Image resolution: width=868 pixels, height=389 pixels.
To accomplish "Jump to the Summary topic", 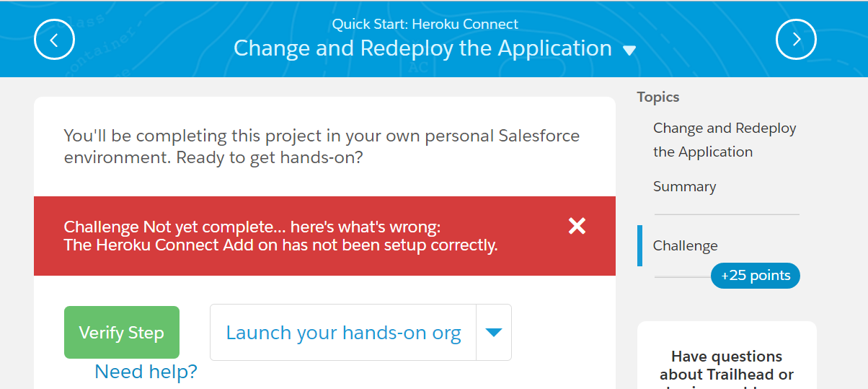I will pyautogui.click(x=684, y=186).
